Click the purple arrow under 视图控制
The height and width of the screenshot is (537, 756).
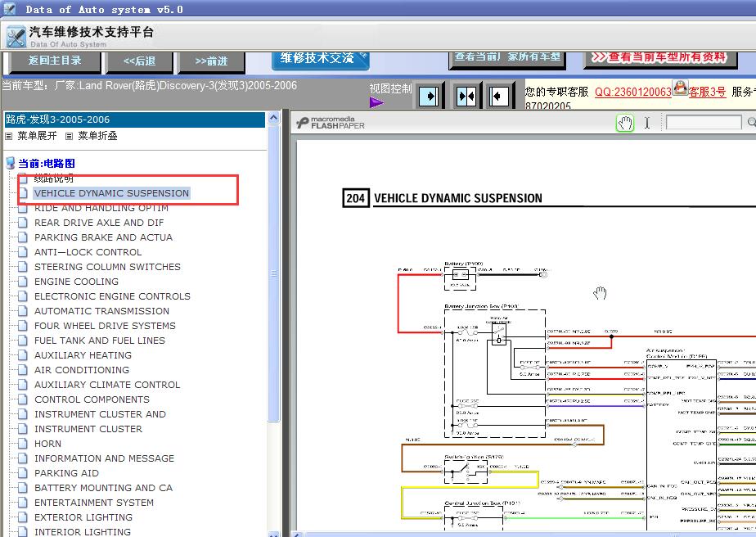pyautogui.click(x=376, y=102)
